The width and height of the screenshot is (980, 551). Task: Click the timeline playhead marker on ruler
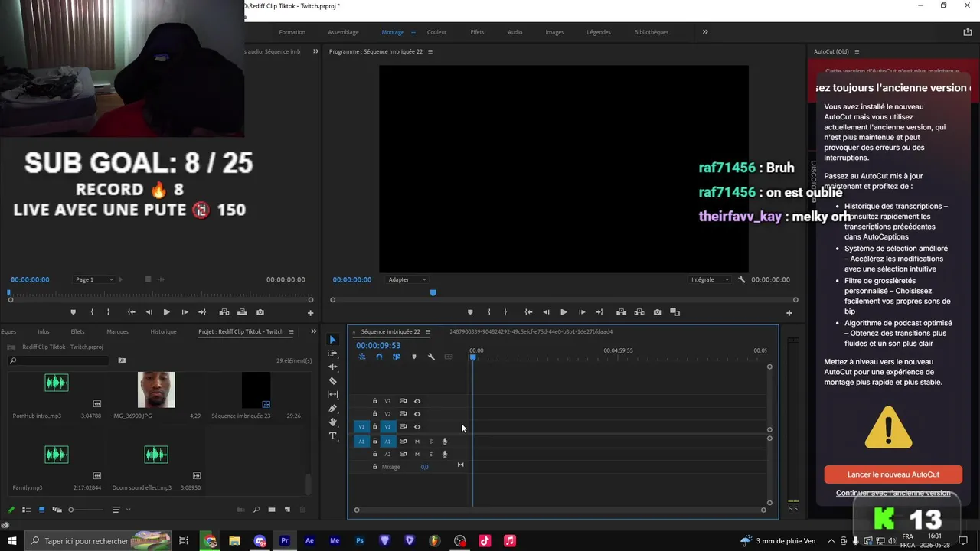(473, 357)
